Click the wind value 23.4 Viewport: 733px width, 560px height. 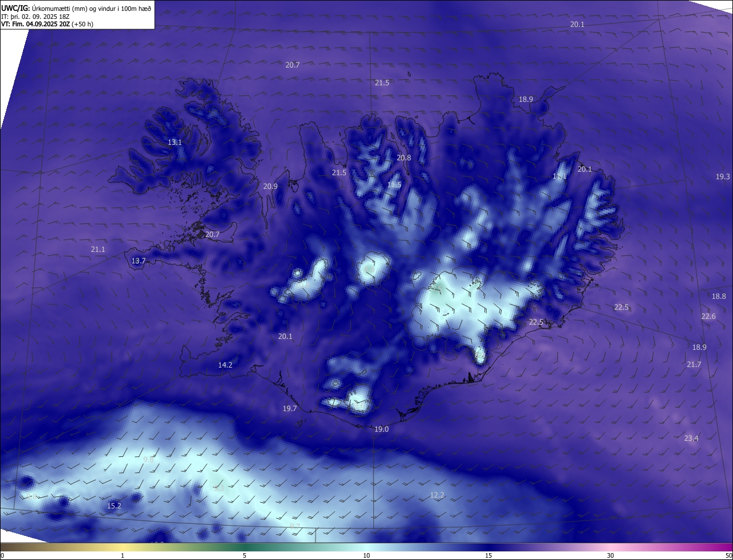691,438
